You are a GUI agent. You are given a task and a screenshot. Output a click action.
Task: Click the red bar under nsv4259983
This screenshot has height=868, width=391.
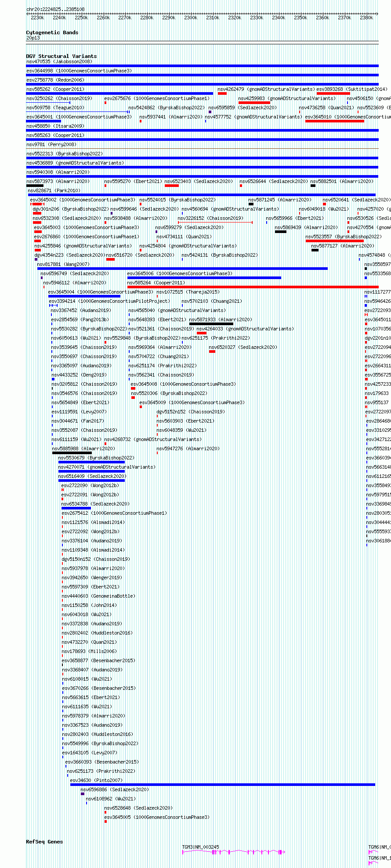tap(254, 103)
